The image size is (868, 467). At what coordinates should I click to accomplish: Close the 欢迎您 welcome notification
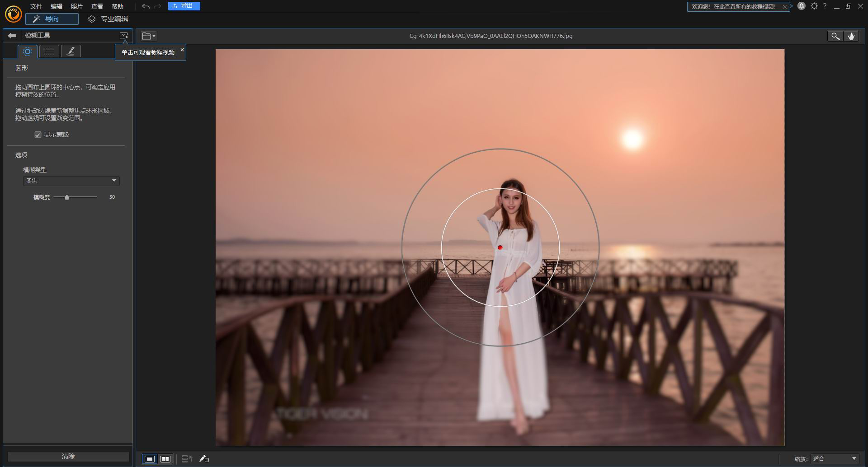pyautogui.click(x=785, y=7)
